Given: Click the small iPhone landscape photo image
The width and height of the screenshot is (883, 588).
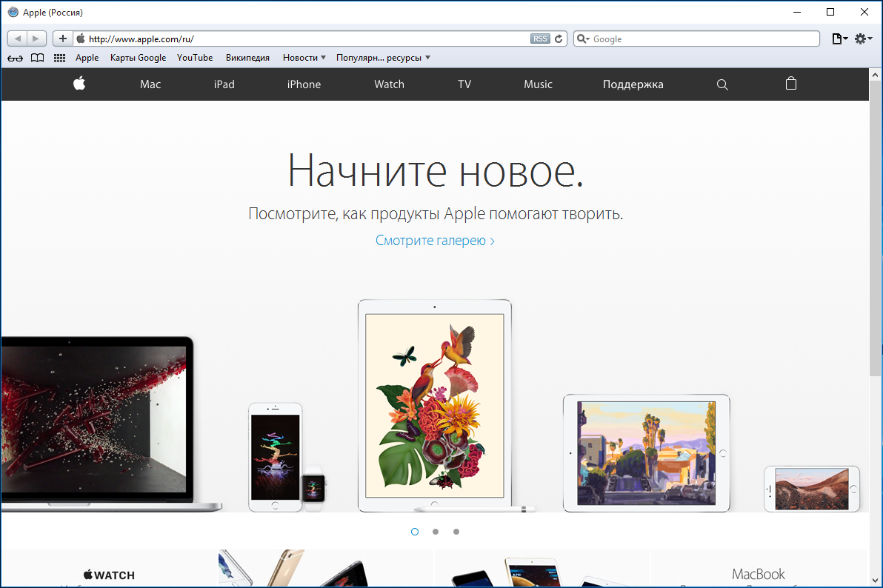Looking at the screenshot, I should pos(811,489).
